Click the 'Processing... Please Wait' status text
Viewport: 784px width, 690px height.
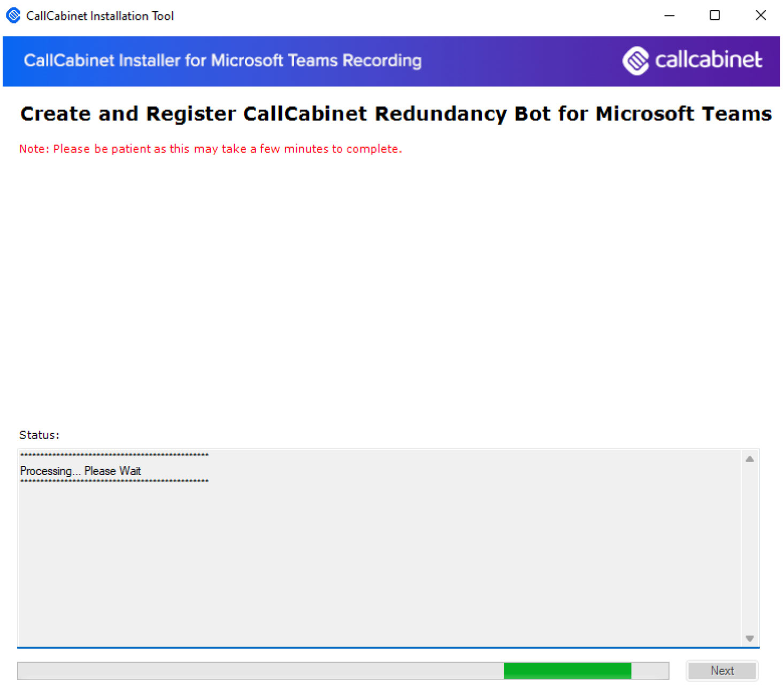(80, 471)
